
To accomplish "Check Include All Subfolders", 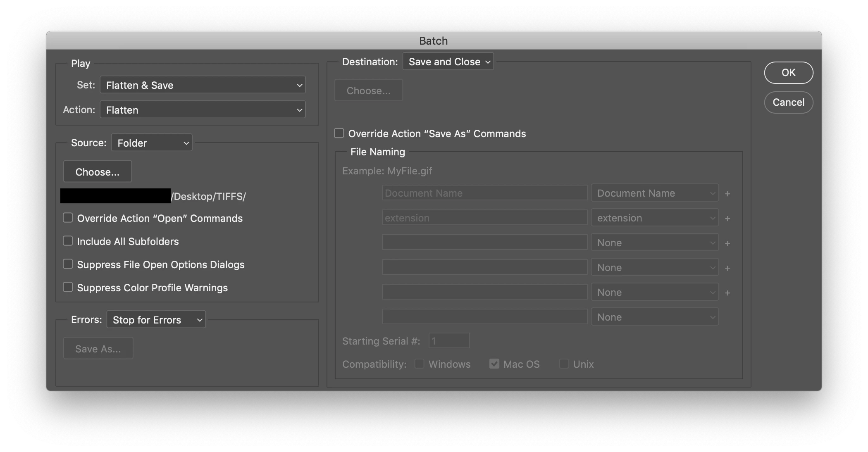I will (x=68, y=241).
